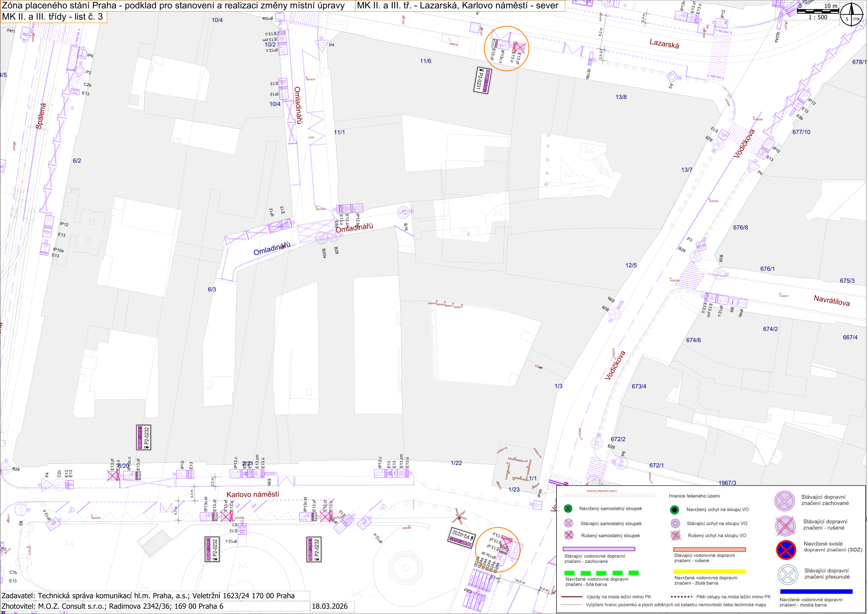
Task: Click the green Navržený samostatný sloupek legend symbol
Action: 568,508
